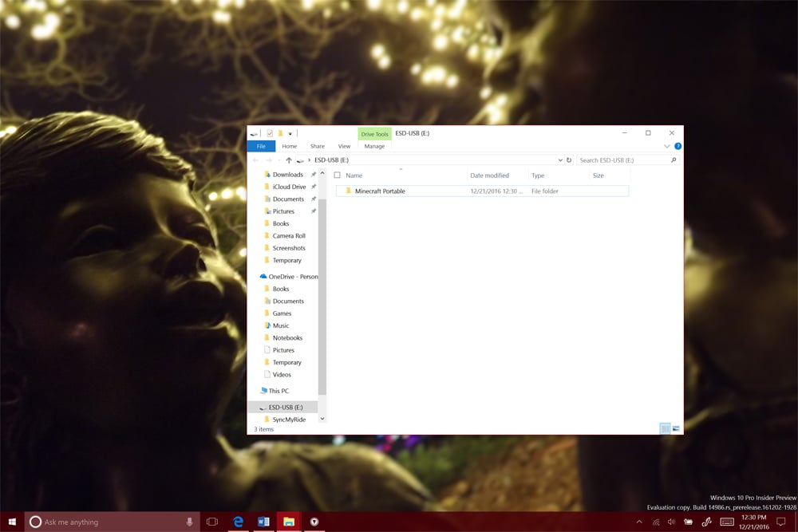Launch Microsoft Edge from the taskbar

pos(237,520)
